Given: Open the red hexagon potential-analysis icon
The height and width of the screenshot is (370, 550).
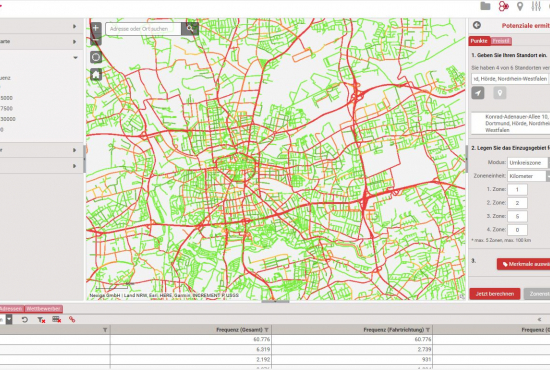Looking at the screenshot, I should pos(503,6).
